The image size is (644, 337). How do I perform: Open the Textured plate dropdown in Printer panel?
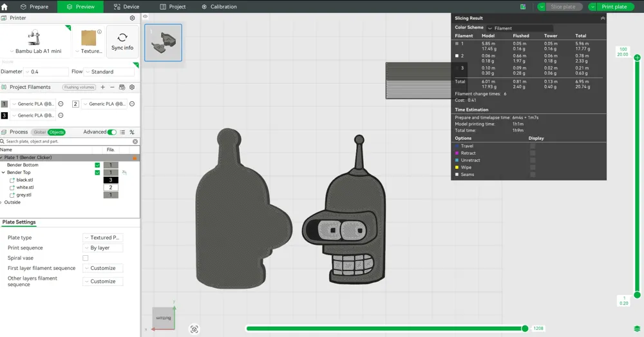click(89, 51)
